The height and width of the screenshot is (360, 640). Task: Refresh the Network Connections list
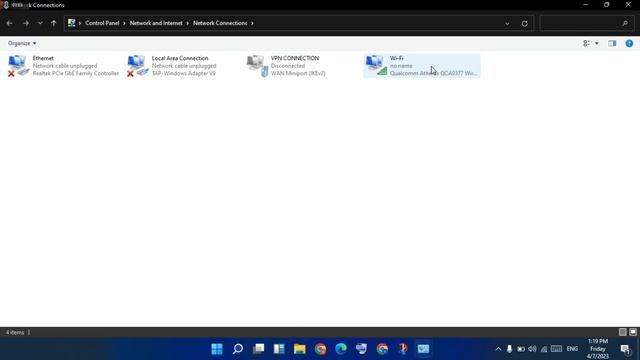point(524,23)
